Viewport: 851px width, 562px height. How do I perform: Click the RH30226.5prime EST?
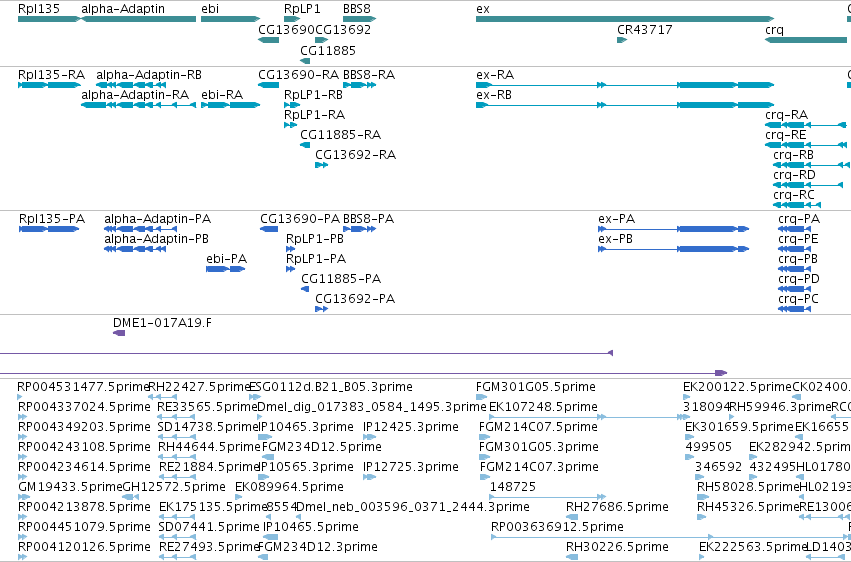[572, 557]
